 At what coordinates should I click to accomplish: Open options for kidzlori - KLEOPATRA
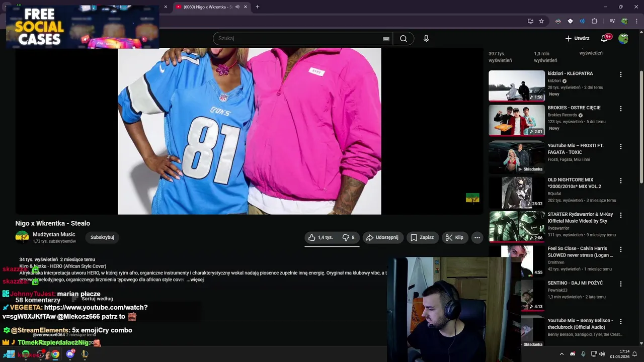pos(620,74)
